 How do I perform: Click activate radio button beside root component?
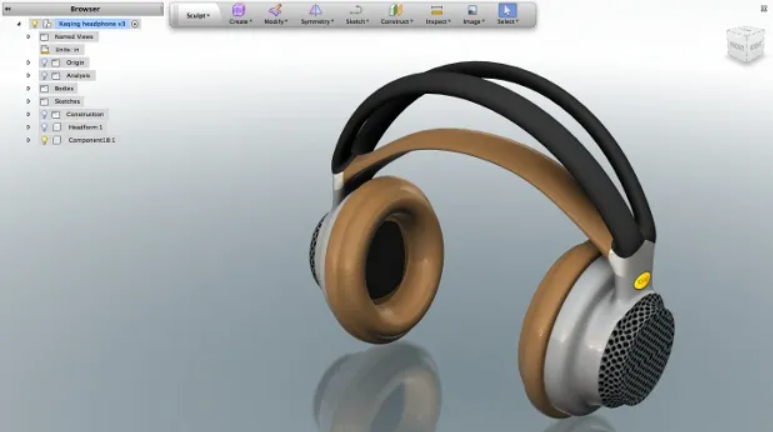[x=135, y=24]
